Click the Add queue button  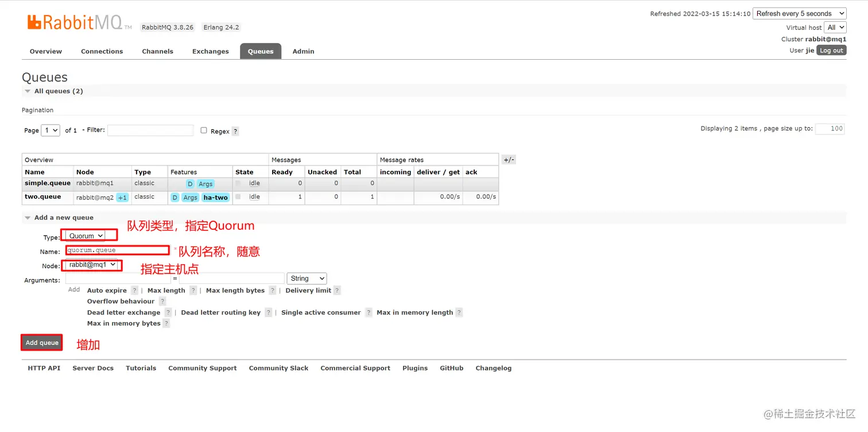[x=42, y=342]
